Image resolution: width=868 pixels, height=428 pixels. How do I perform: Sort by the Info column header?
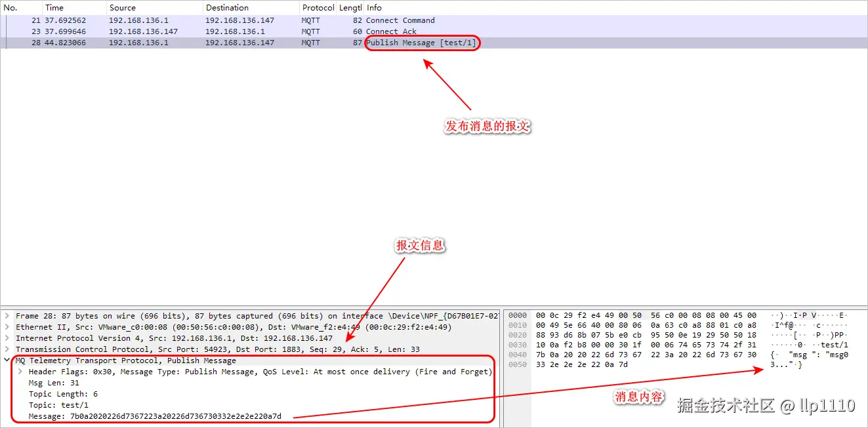(x=615, y=8)
